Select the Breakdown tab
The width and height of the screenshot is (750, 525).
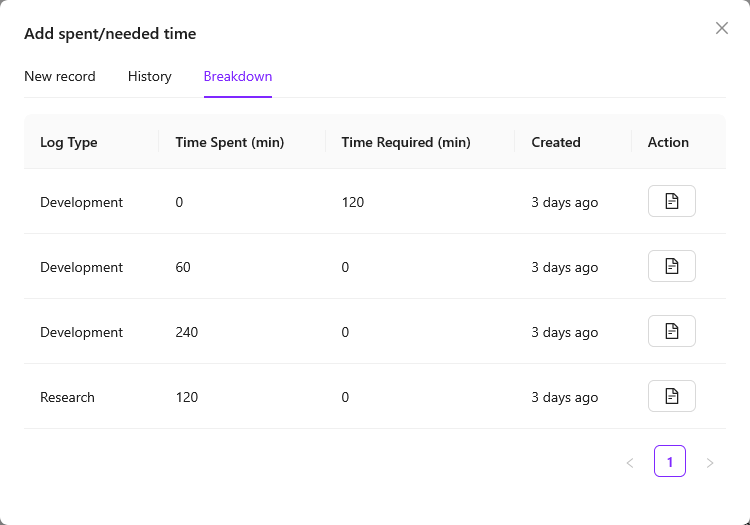[238, 76]
